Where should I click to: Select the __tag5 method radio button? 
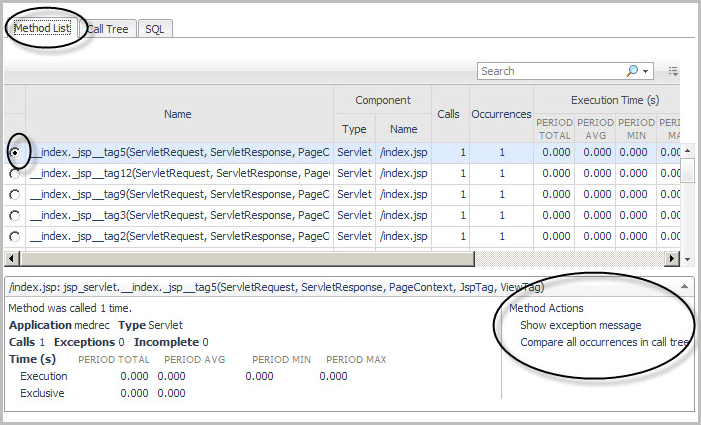pos(14,152)
